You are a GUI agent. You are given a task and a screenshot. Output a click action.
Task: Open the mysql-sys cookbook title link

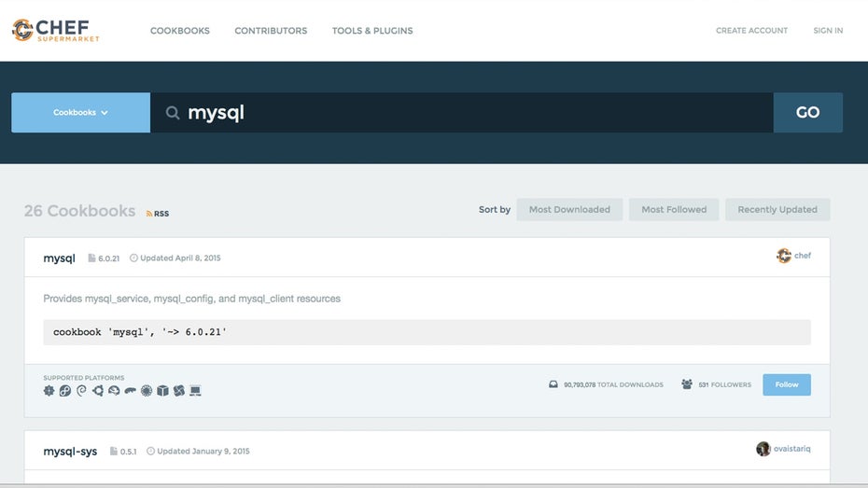[x=70, y=452]
